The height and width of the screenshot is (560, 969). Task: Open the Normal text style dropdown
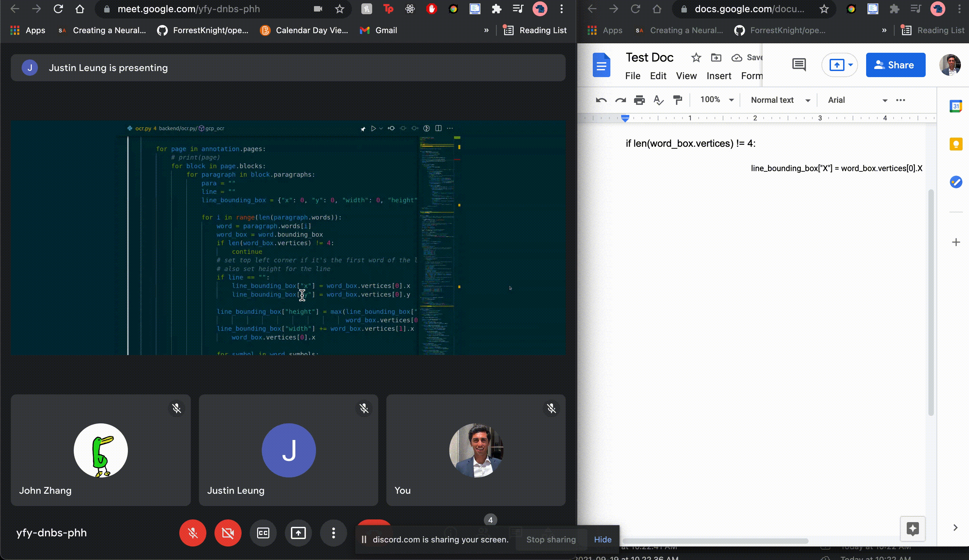coord(780,100)
